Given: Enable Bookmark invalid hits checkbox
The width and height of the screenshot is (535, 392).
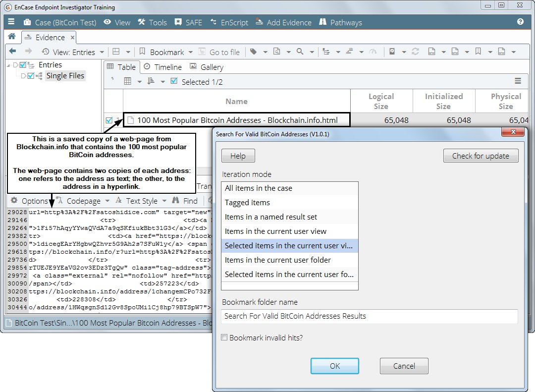Looking at the screenshot, I should (x=224, y=337).
